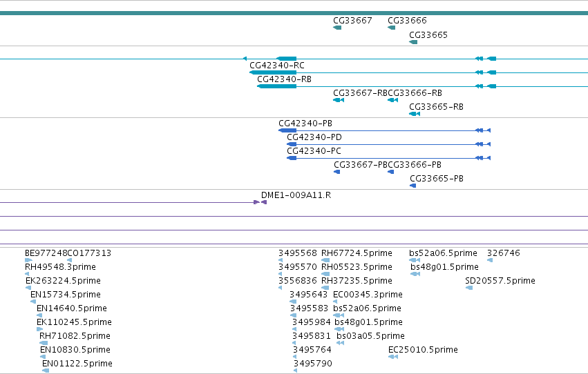Select the 3495643 feature label
The width and height of the screenshot is (588, 374).
(x=309, y=295)
